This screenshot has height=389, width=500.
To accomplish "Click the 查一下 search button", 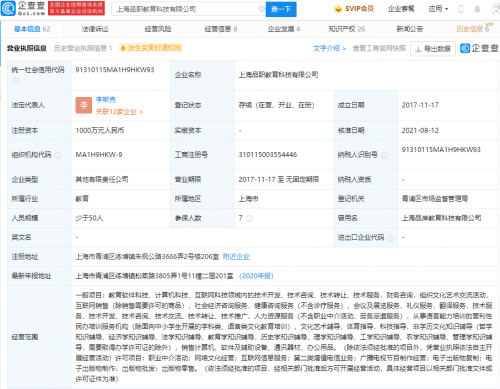I will (x=281, y=9).
